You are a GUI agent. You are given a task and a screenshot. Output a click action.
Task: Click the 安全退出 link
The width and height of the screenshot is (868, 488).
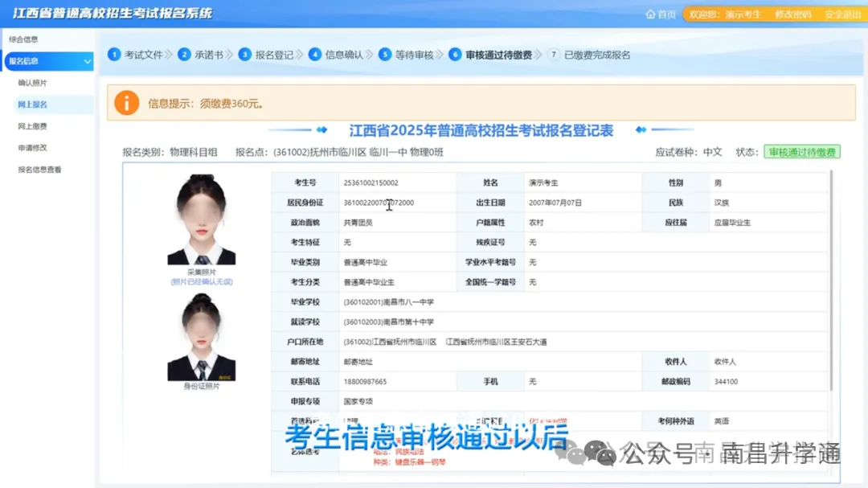842,14
